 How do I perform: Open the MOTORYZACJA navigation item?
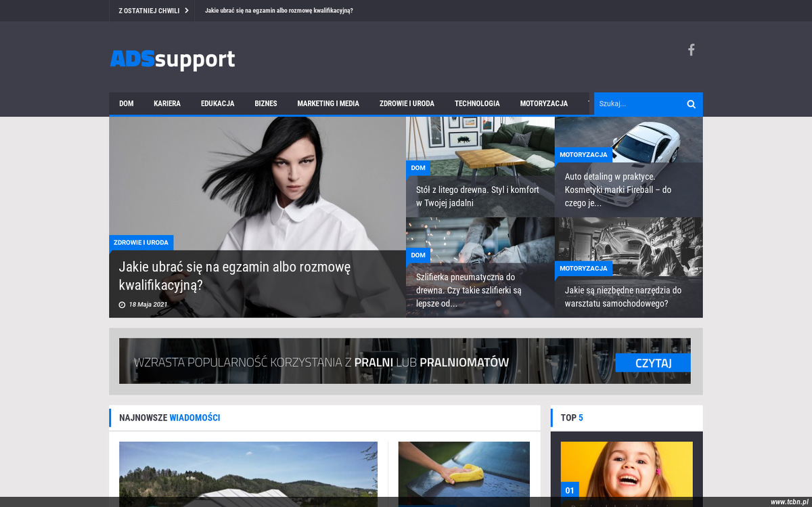[x=544, y=104]
